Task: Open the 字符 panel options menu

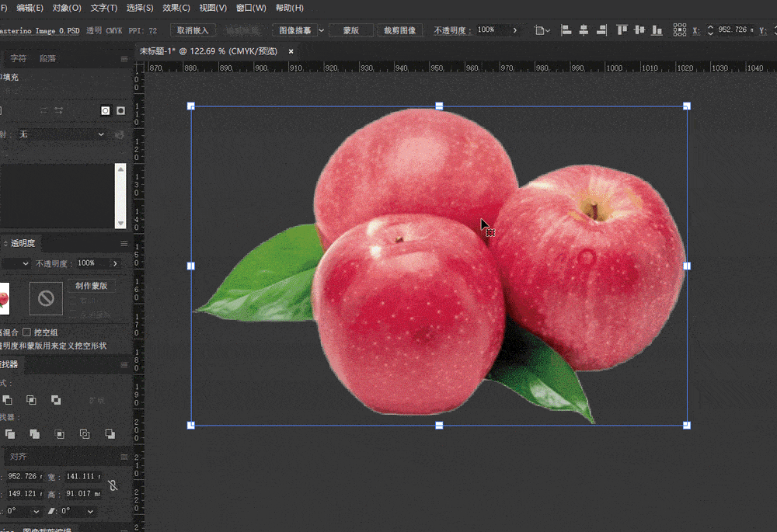Action: pos(124,59)
